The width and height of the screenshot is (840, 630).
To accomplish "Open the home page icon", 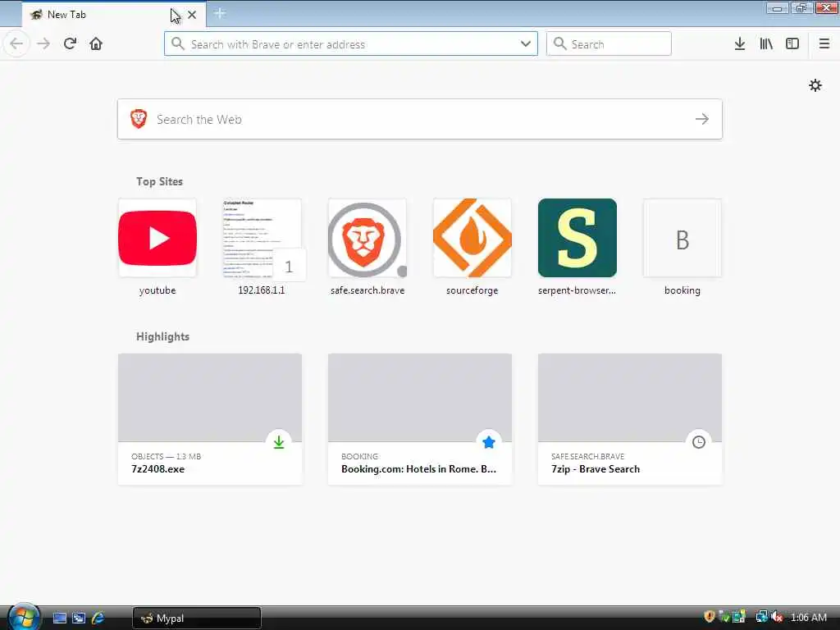I will click(96, 43).
